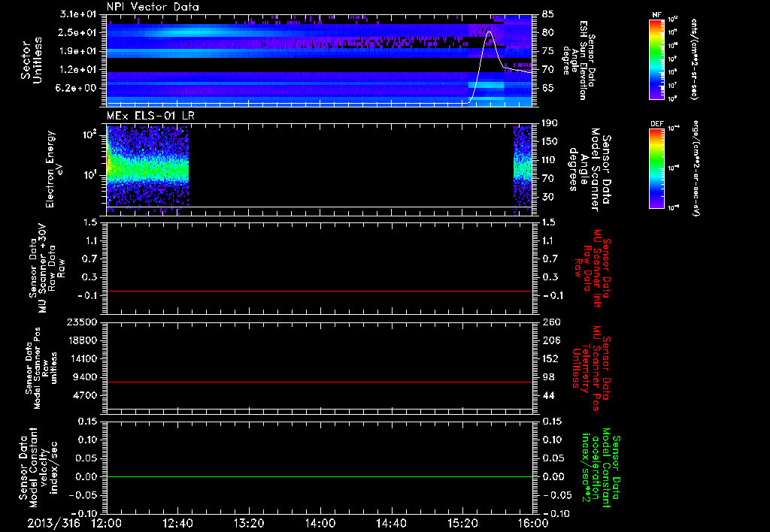The width and height of the screenshot is (770, 532).
Task: Click the red 'MU Scanner Pos Telemetry' axis title
Action: [x=590, y=368]
